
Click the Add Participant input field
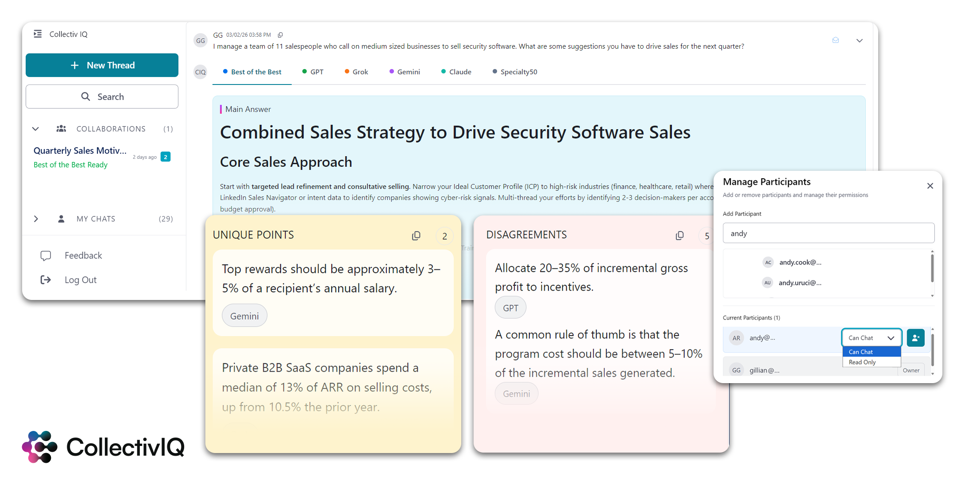(x=828, y=233)
